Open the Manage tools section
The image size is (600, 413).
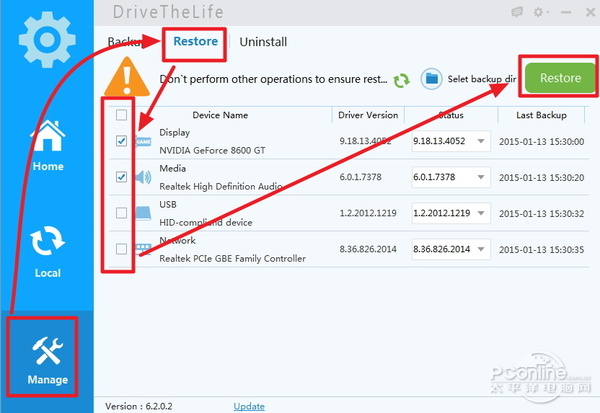point(47,360)
